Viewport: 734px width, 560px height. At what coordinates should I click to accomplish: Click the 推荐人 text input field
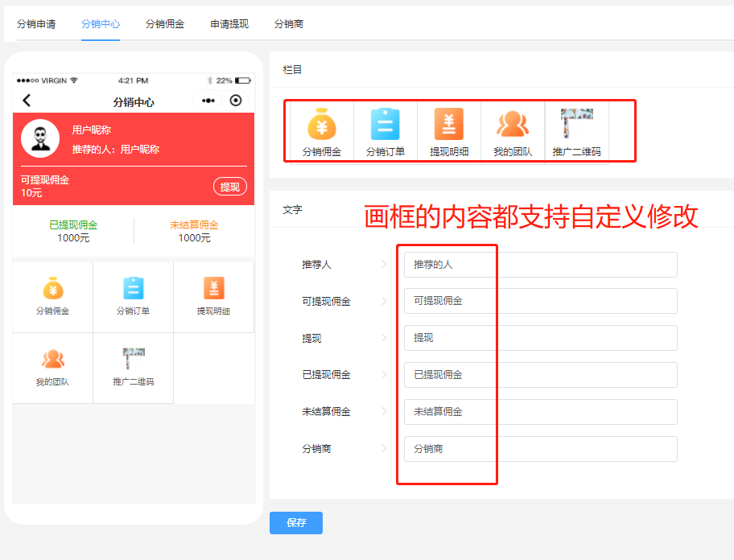coord(541,265)
